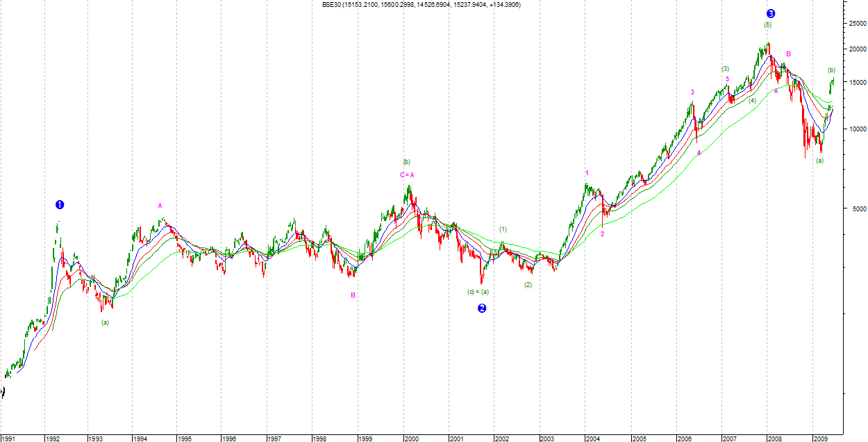868x442 pixels.
Task: Click the blue circled wave 2 marker
Action: click(482, 309)
